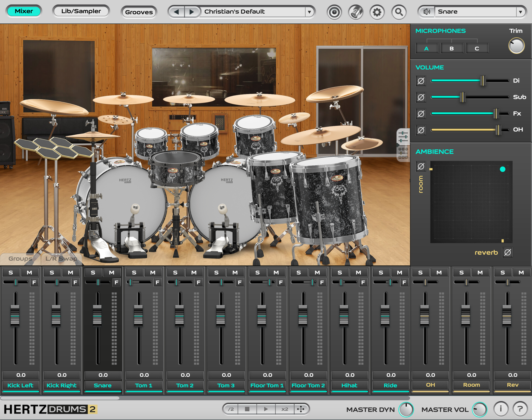Click the search magnifier icon

pyautogui.click(x=399, y=12)
